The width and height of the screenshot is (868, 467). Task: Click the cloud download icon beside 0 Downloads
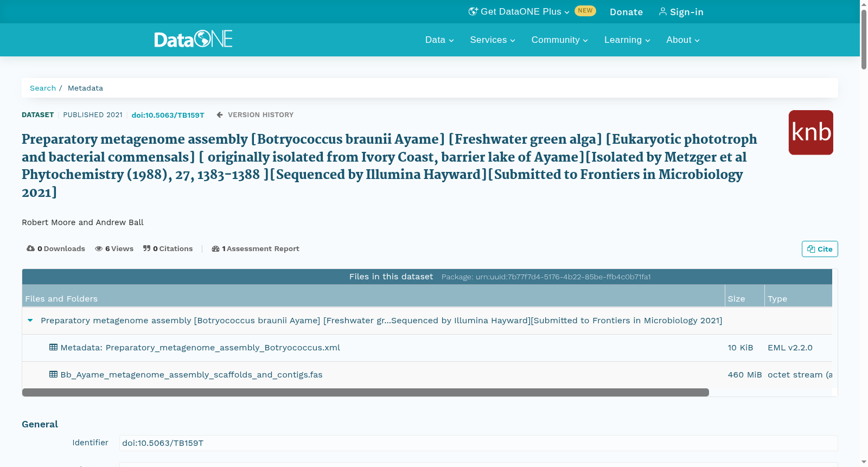pos(30,248)
